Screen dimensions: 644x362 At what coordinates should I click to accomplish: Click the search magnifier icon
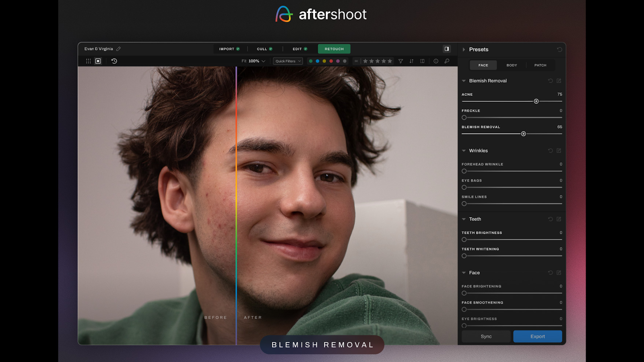[x=447, y=61]
